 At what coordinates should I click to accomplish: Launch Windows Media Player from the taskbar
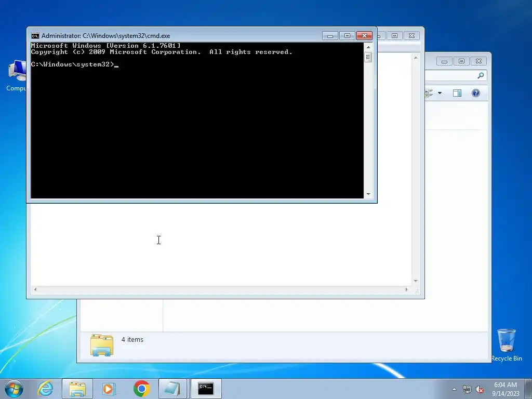point(109,389)
